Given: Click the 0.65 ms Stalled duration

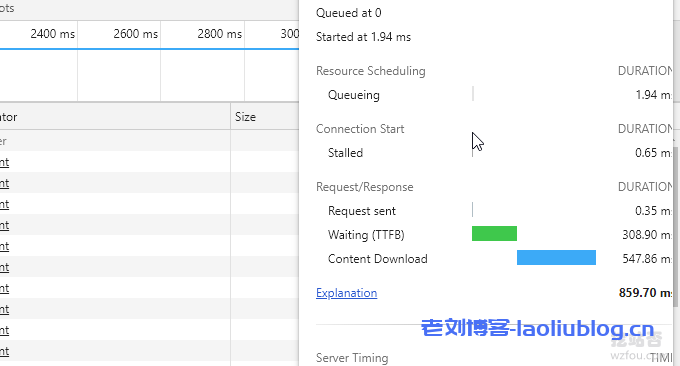Looking at the screenshot, I should (x=653, y=153).
